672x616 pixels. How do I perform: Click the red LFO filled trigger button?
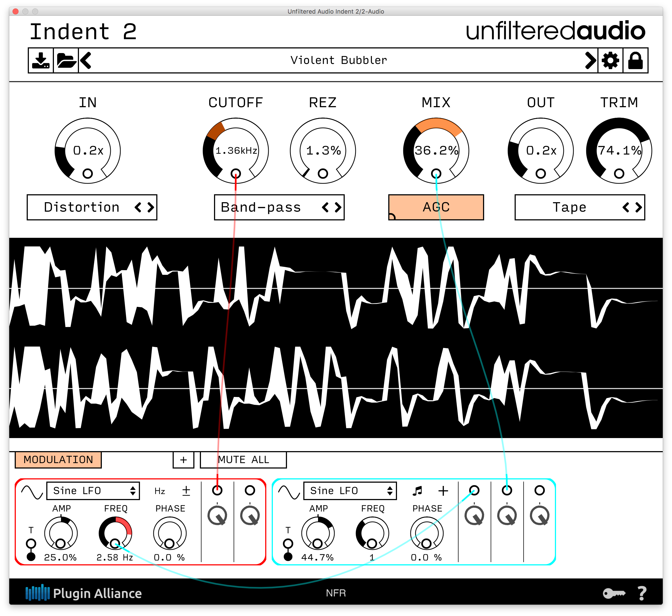click(31, 557)
